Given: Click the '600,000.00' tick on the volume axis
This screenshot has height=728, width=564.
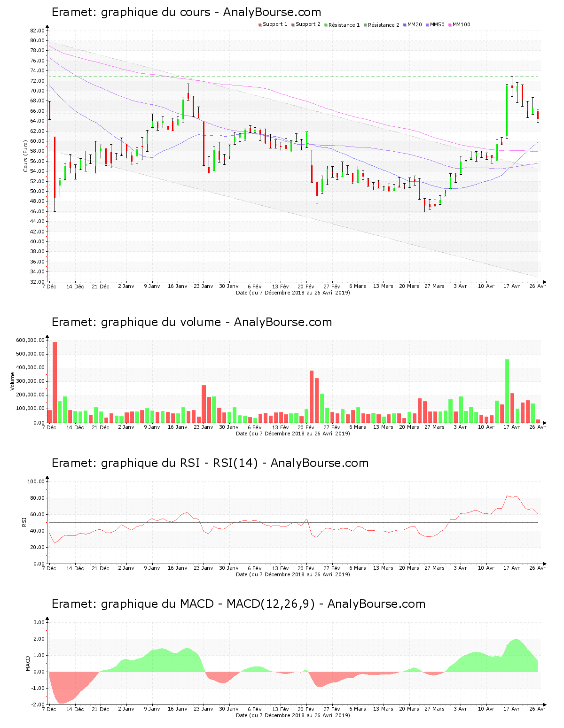Looking at the screenshot, I should pyautogui.click(x=30, y=341).
